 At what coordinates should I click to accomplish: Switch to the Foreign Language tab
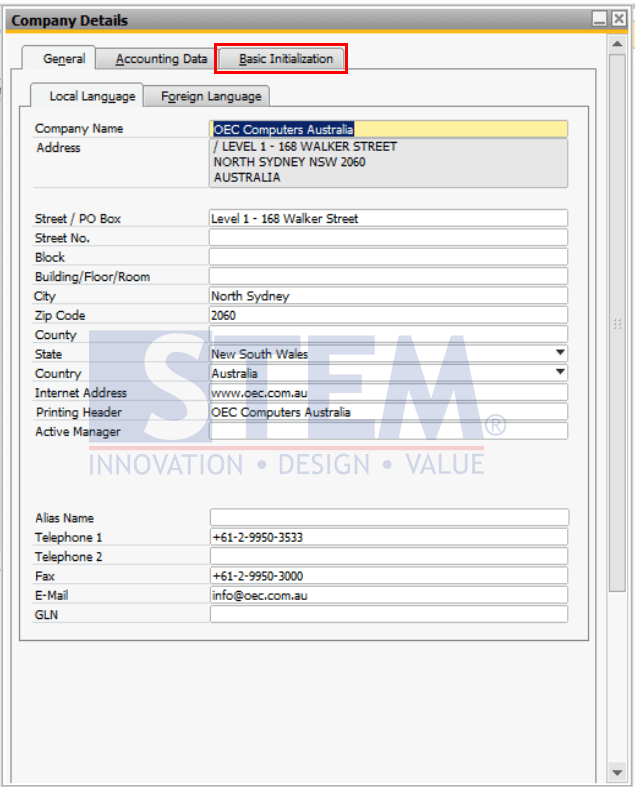pos(207,96)
